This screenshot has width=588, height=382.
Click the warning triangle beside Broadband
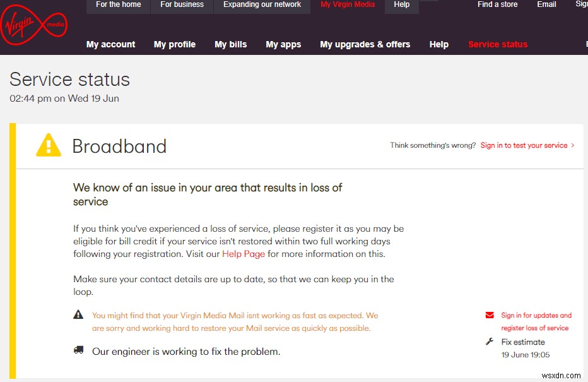[49, 145]
